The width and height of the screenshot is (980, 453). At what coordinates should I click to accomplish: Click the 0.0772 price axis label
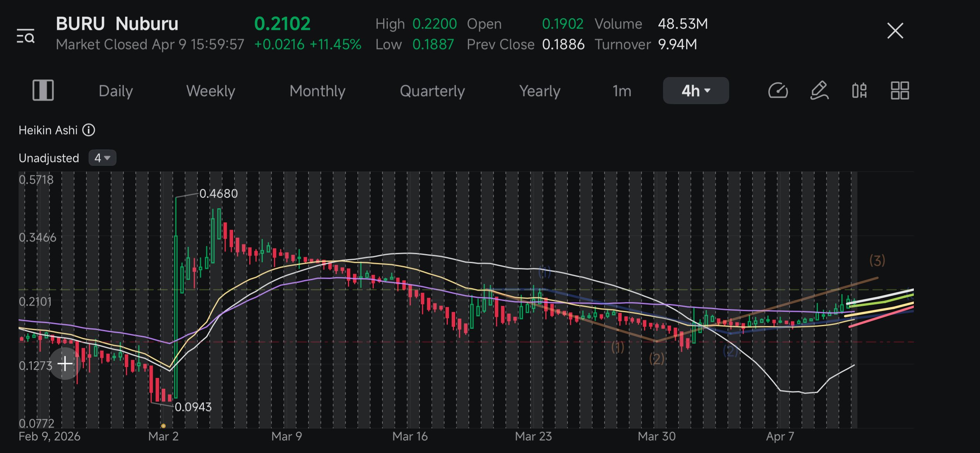coord(36,423)
